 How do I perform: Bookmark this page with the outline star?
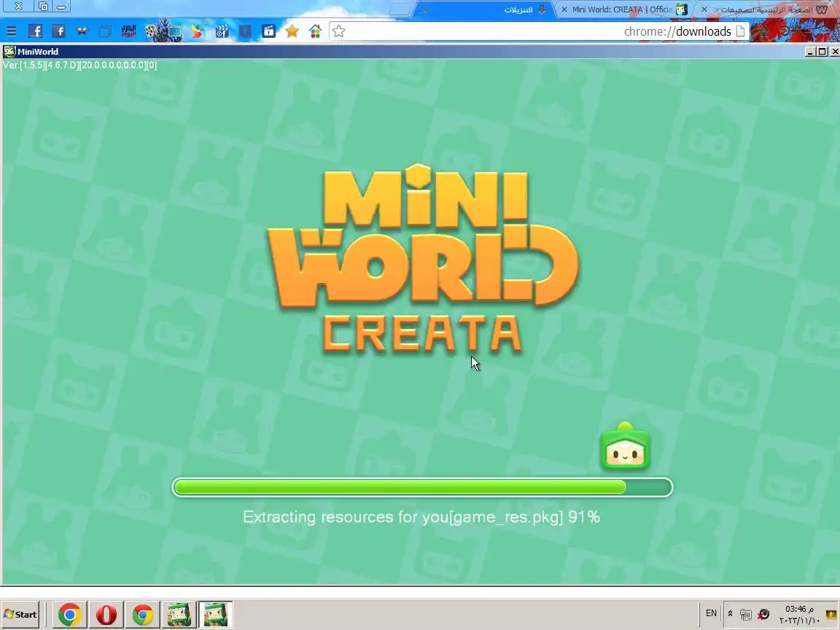coord(338,31)
